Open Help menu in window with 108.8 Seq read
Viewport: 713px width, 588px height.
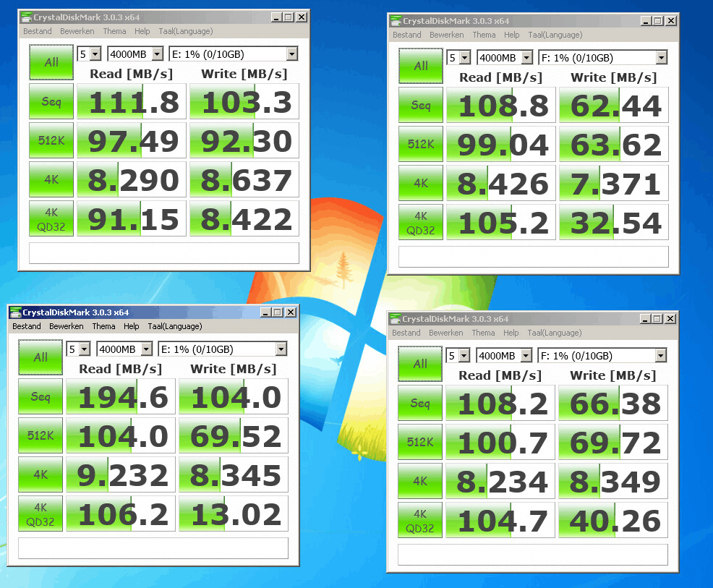coord(511,35)
